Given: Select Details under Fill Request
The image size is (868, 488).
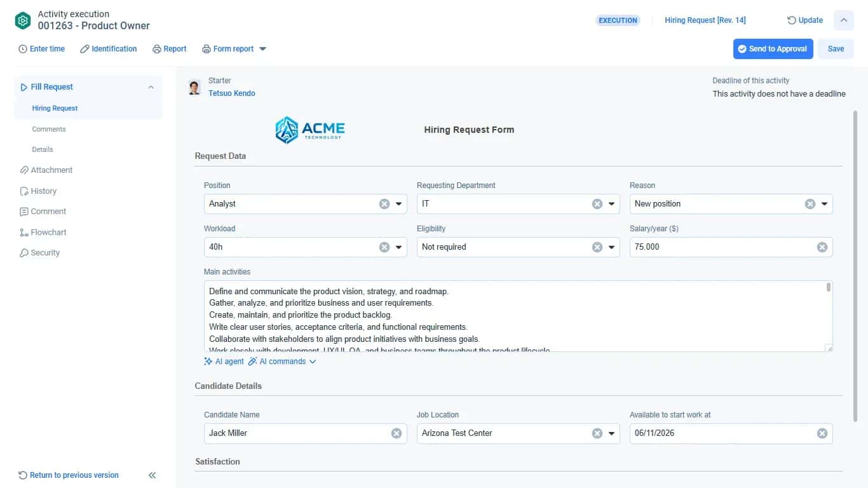Looking at the screenshot, I should pos(43,149).
